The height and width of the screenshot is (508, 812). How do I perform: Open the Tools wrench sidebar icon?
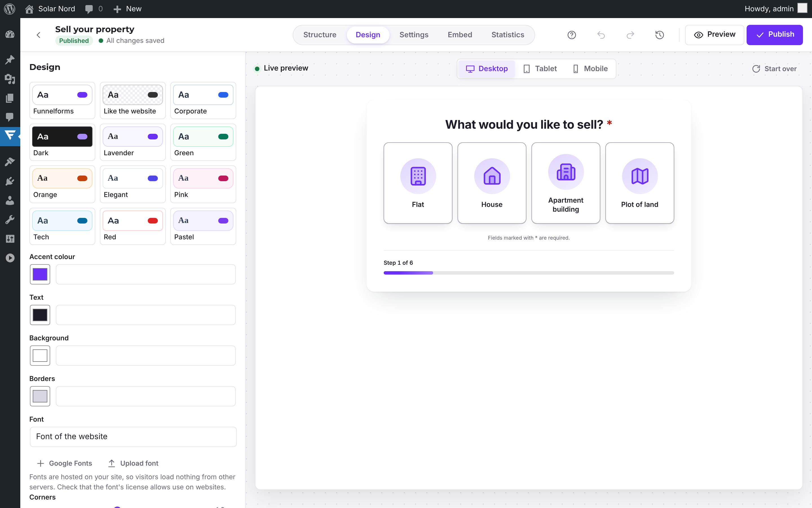point(10,220)
